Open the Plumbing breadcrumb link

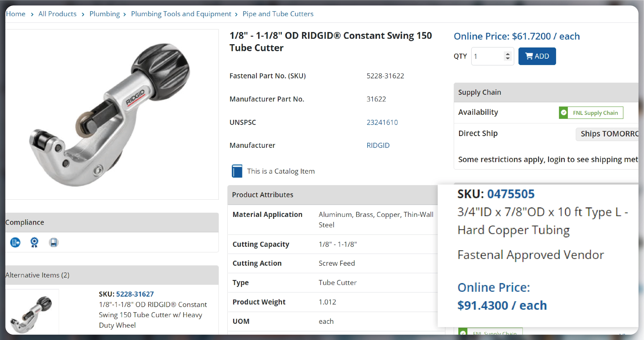pyautogui.click(x=105, y=14)
